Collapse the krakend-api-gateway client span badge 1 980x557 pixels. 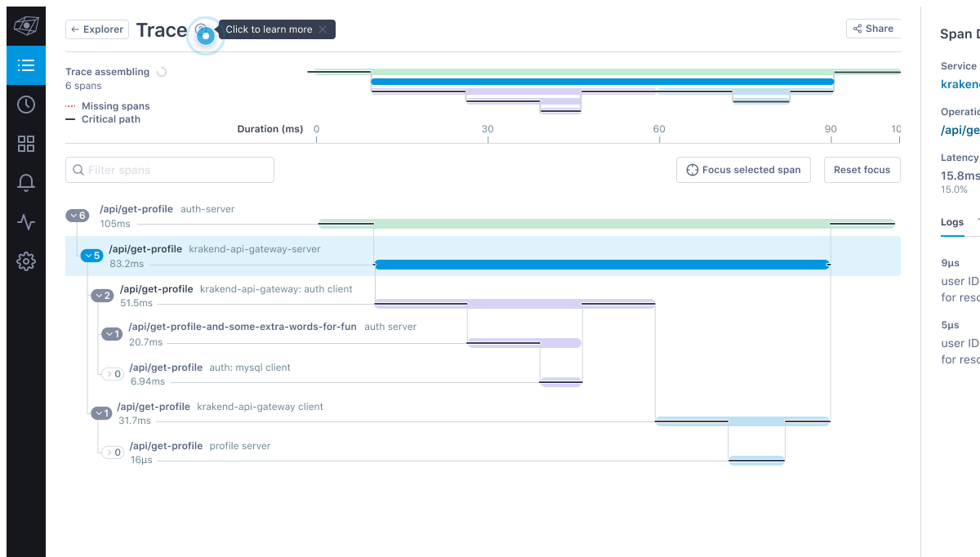pos(101,413)
